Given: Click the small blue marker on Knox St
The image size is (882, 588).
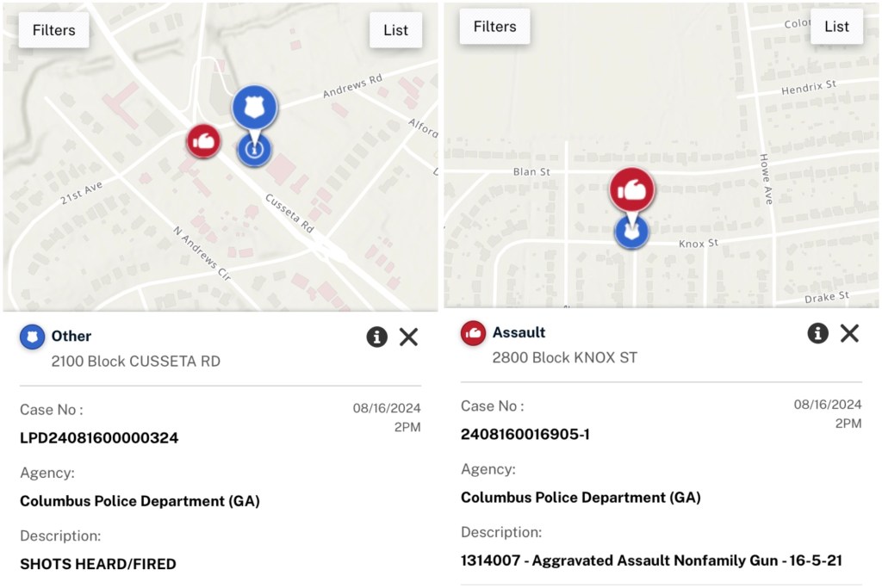Looking at the screenshot, I should point(631,232).
